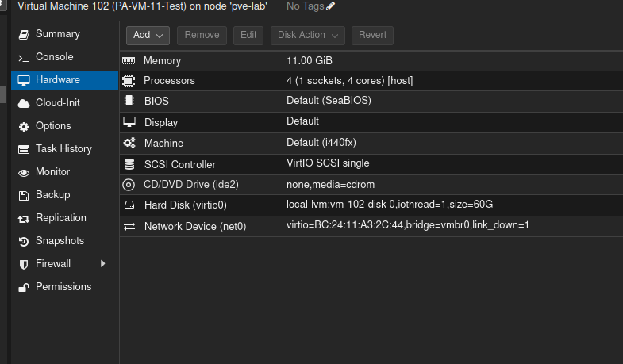This screenshot has height=364, width=623.
Task: Click the 11.00 GiB memory value
Action: (310, 61)
